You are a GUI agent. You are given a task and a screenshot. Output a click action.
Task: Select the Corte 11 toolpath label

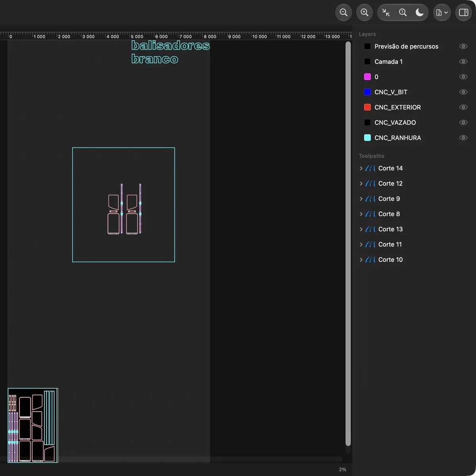[390, 244]
